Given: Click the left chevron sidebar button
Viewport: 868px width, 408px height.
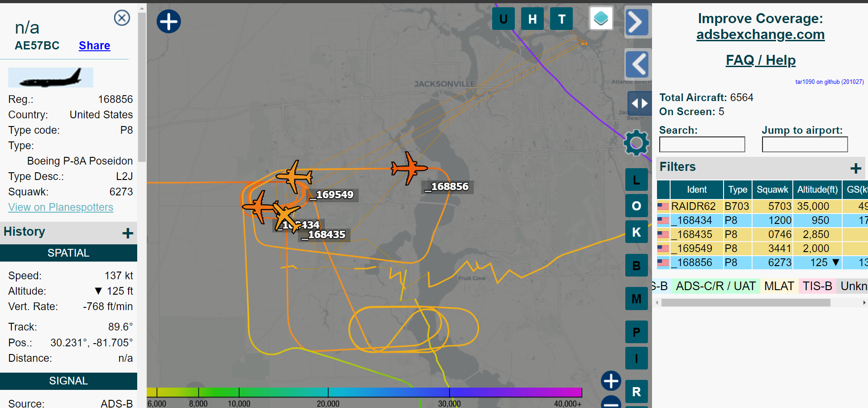Looking at the screenshot, I should tap(638, 64).
